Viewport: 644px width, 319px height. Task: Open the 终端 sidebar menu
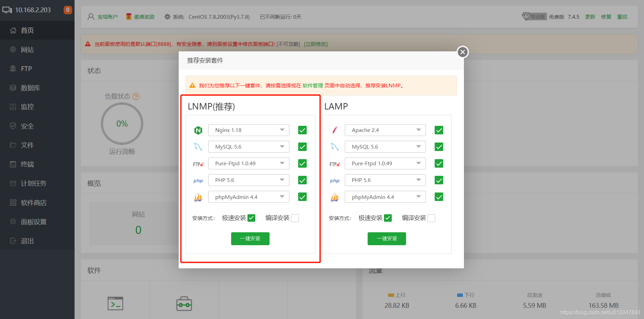click(x=37, y=164)
